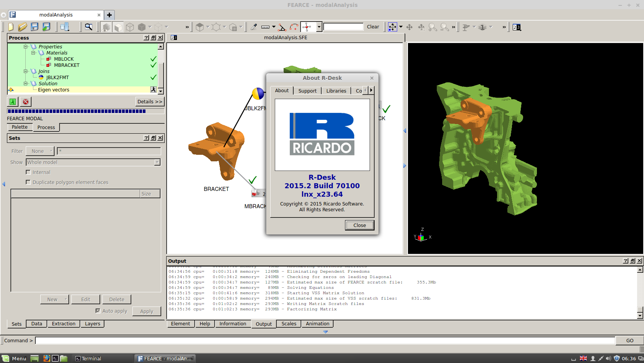This screenshot has width=644, height=363.
Task: Open the Information tab
Action: click(x=233, y=324)
